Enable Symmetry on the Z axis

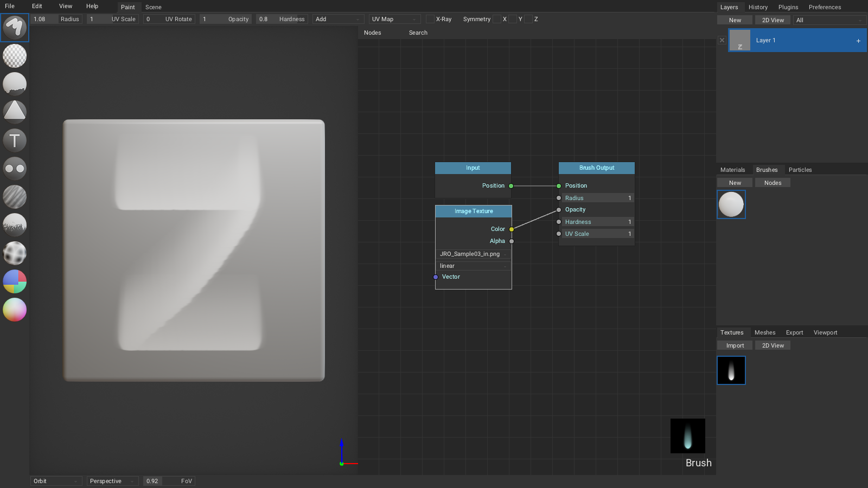[x=528, y=19]
